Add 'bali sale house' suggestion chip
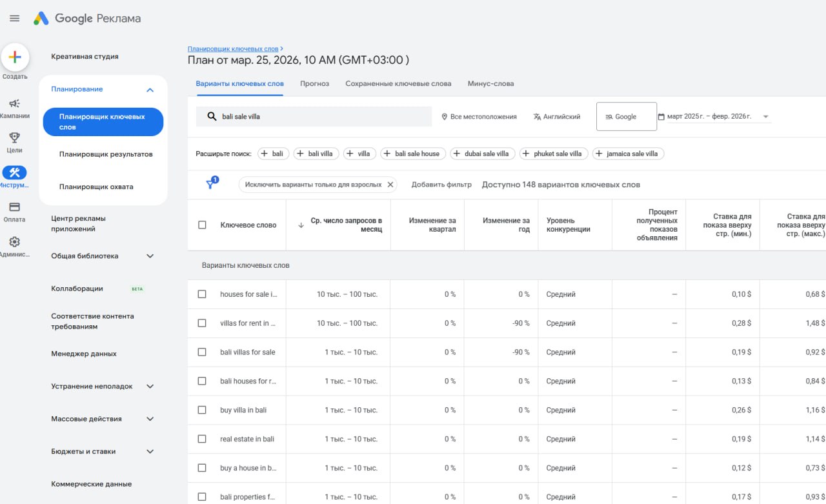Image resolution: width=826 pixels, height=504 pixels. (413, 154)
